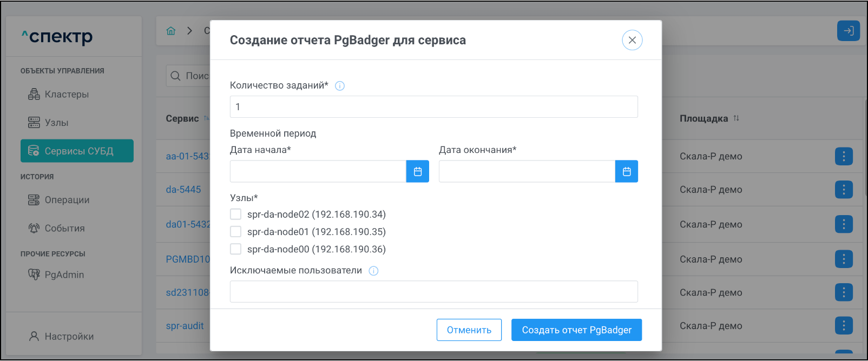Open actions menu for da-5445 row
868x361 pixels.
click(844, 190)
